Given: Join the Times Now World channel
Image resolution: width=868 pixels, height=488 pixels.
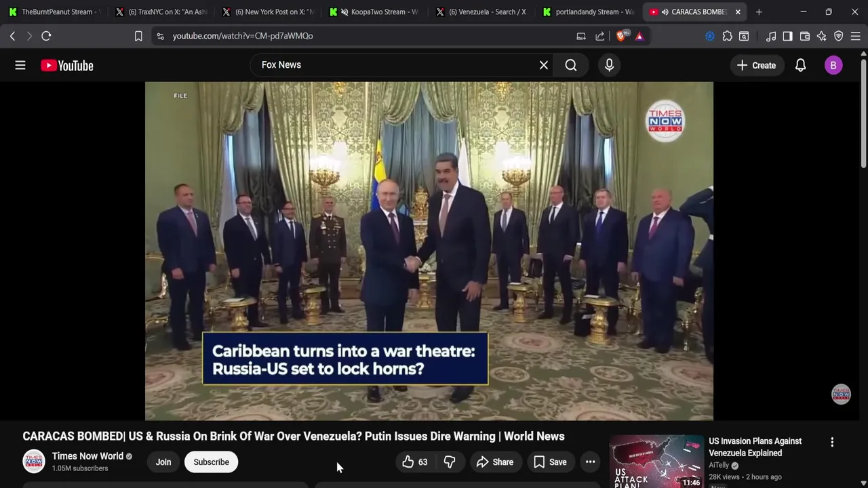Looking at the screenshot, I should 163,462.
